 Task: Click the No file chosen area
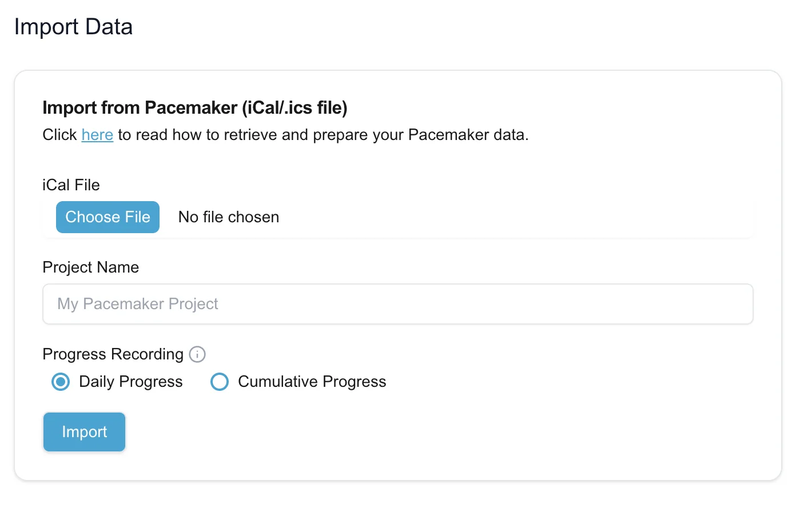(228, 217)
